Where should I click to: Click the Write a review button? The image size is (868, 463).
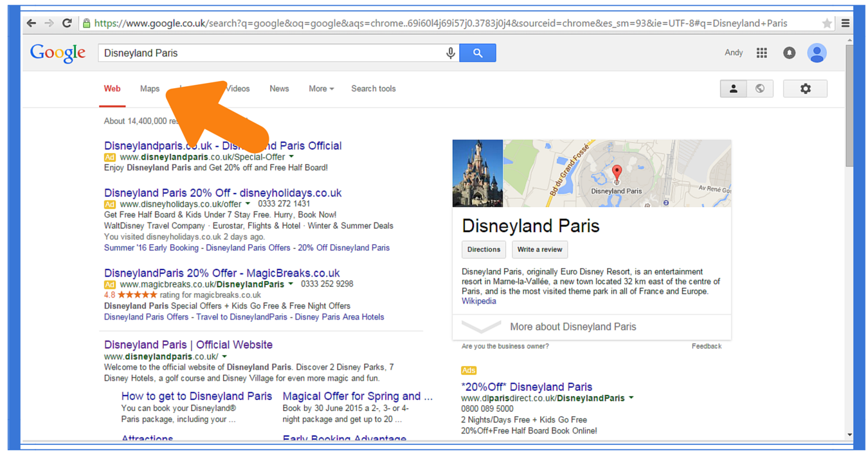(x=539, y=250)
